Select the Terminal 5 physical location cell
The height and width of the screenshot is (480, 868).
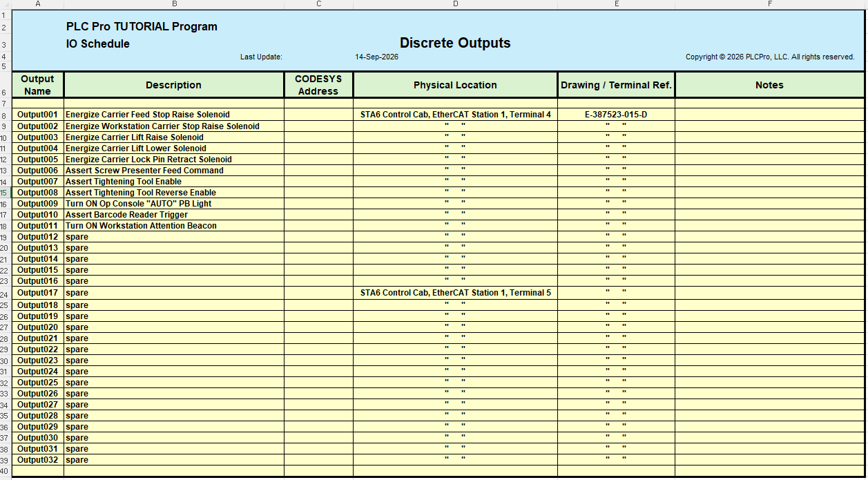[455, 293]
